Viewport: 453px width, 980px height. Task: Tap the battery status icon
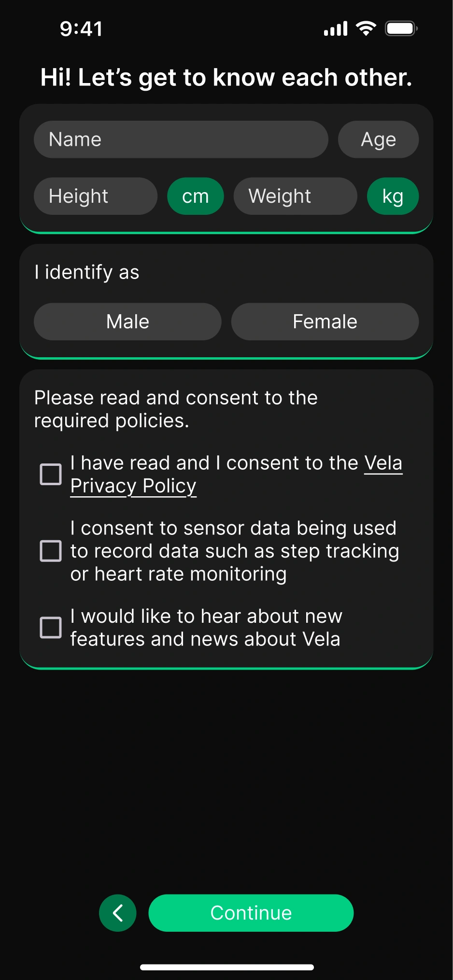pyautogui.click(x=401, y=28)
